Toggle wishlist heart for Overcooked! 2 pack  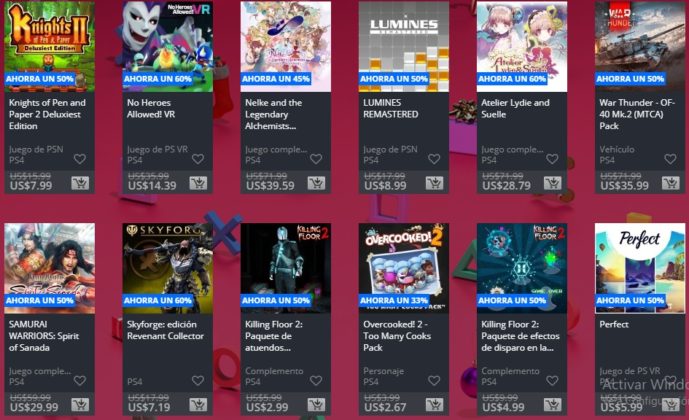pyautogui.click(x=434, y=380)
